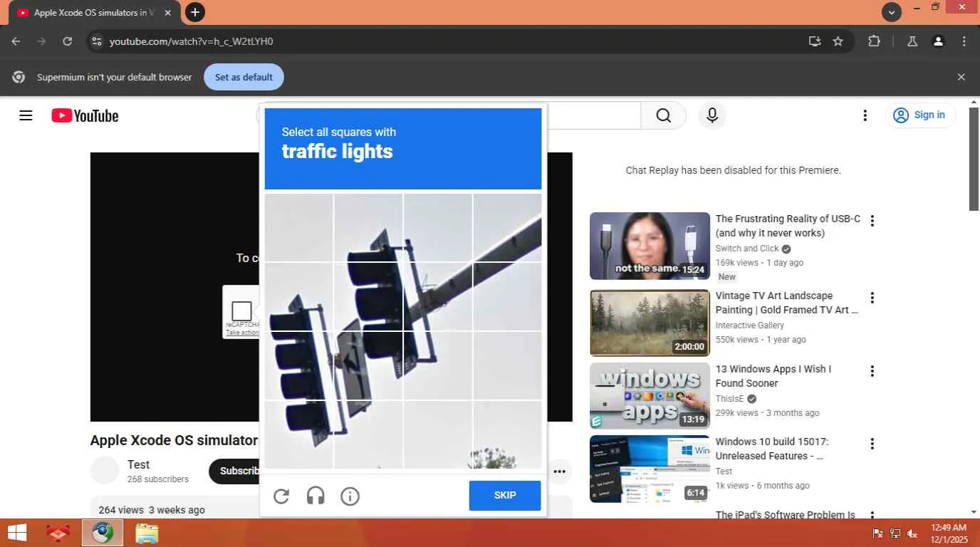Open the browser profile icon
Viewport: 980px width, 547px height.
tap(939, 41)
